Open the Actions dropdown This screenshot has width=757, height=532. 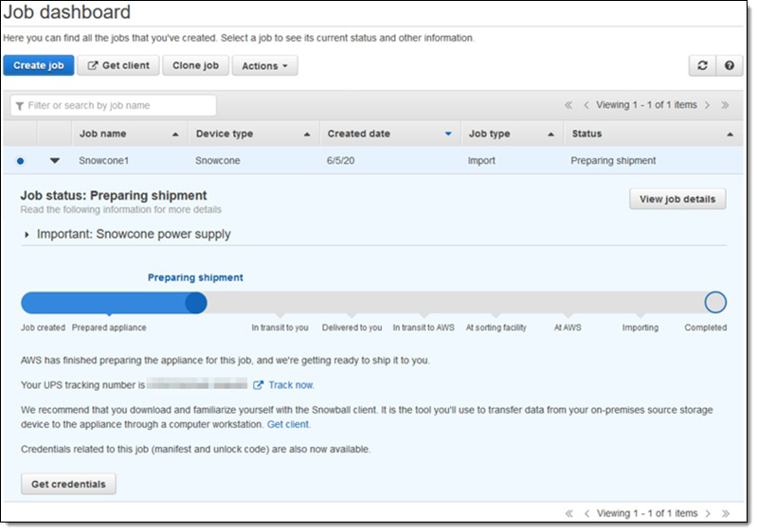pos(264,65)
